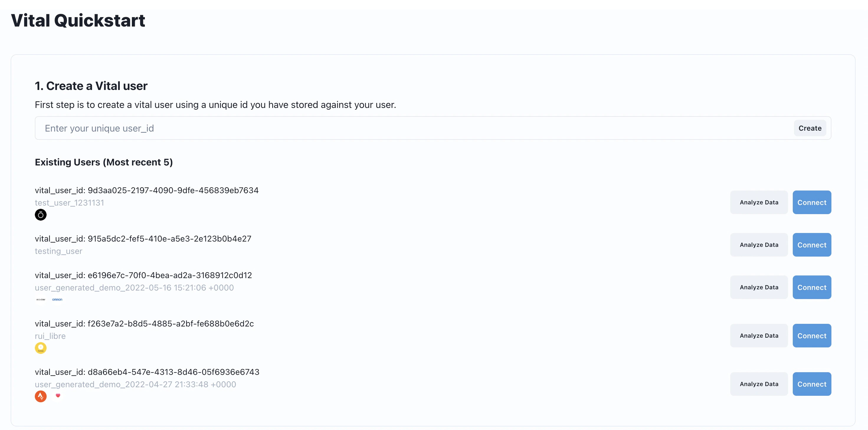Connect the 2022-05-16 demo user
The image size is (868, 430).
pyautogui.click(x=811, y=287)
